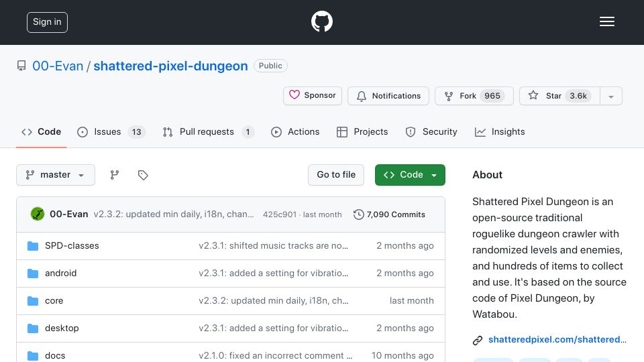Click the 'last month' core timestamp
Viewport: 644px width, 362px height.
[x=411, y=300]
